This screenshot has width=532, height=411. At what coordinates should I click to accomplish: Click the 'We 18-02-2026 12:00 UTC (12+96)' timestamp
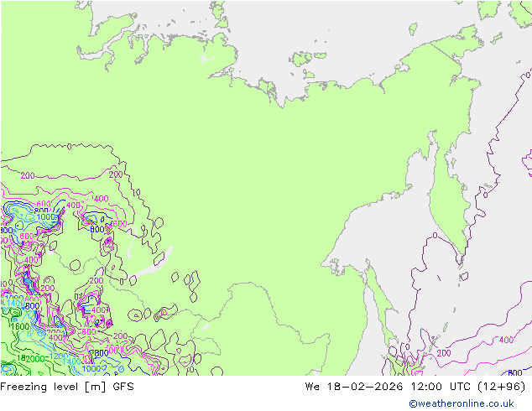(415, 387)
